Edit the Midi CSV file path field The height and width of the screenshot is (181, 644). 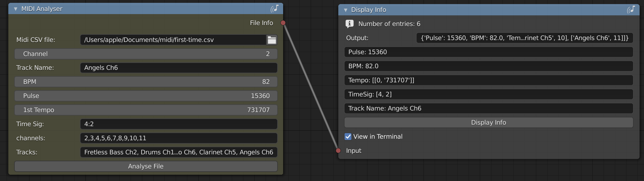[x=173, y=40]
